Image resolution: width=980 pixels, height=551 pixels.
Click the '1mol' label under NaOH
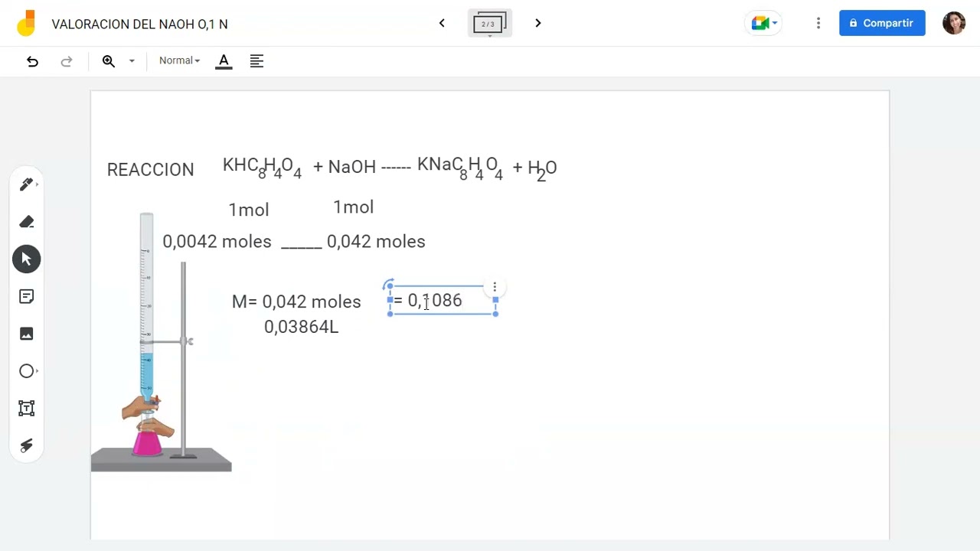(x=354, y=207)
